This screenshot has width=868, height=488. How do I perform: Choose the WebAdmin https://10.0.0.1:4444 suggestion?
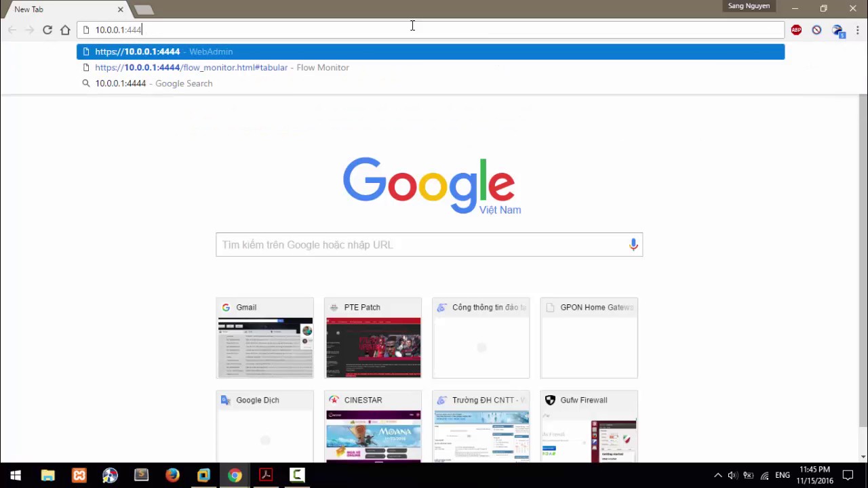coord(431,52)
